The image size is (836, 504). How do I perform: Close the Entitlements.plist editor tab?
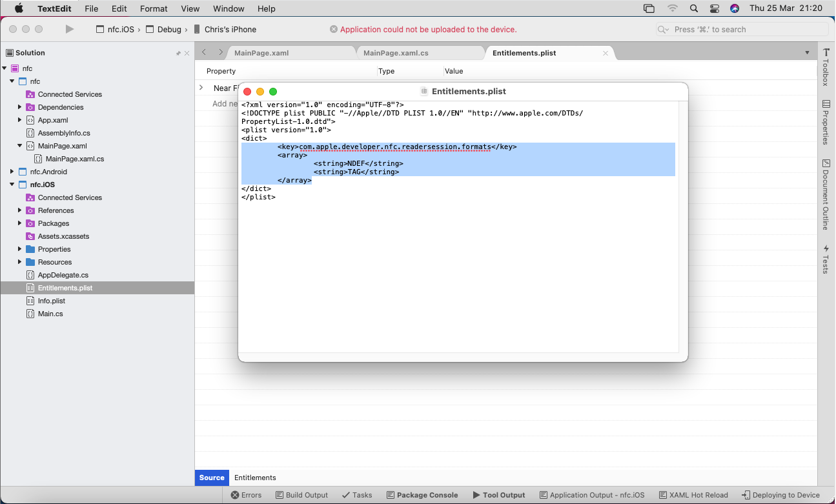(x=606, y=53)
